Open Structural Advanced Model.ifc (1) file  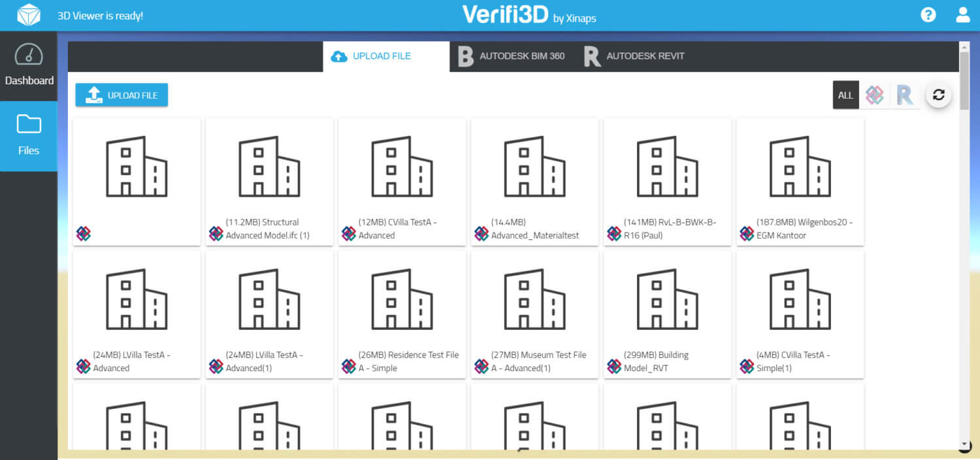269,182
